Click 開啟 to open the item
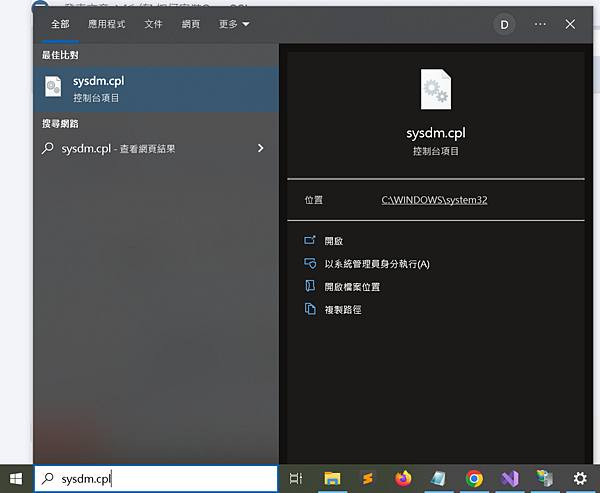 pyautogui.click(x=334, y=241)
